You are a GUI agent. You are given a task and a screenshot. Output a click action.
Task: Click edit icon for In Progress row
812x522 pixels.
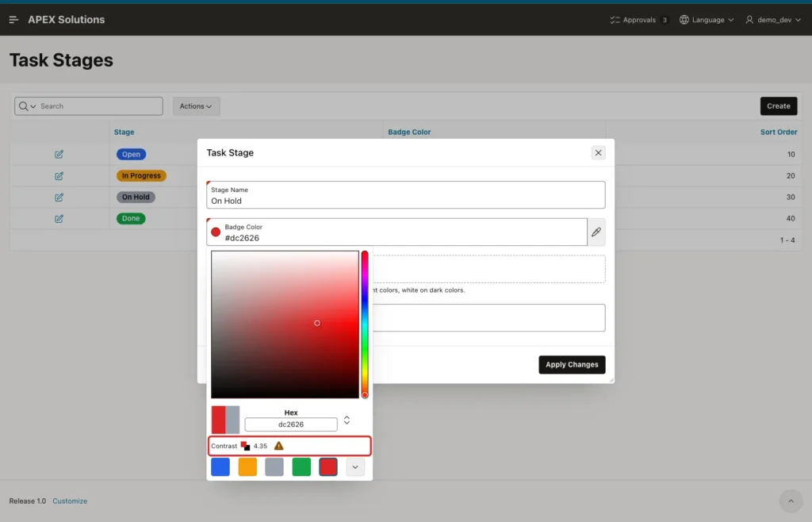click(x=59, y=176)
